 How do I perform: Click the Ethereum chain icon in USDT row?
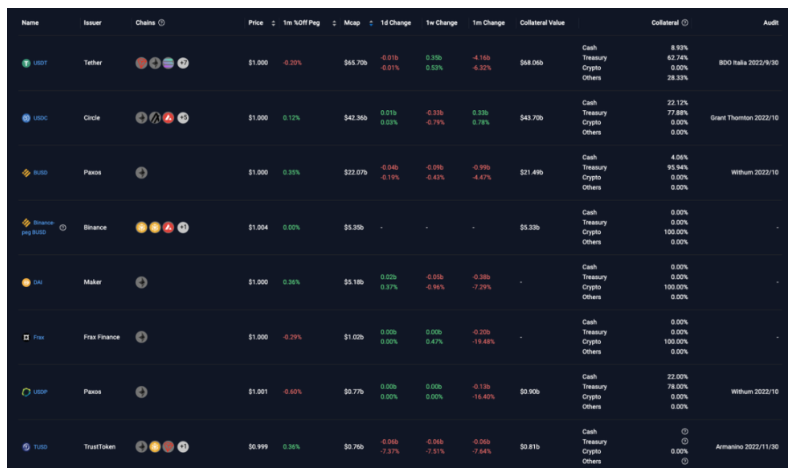click(155, 63)
